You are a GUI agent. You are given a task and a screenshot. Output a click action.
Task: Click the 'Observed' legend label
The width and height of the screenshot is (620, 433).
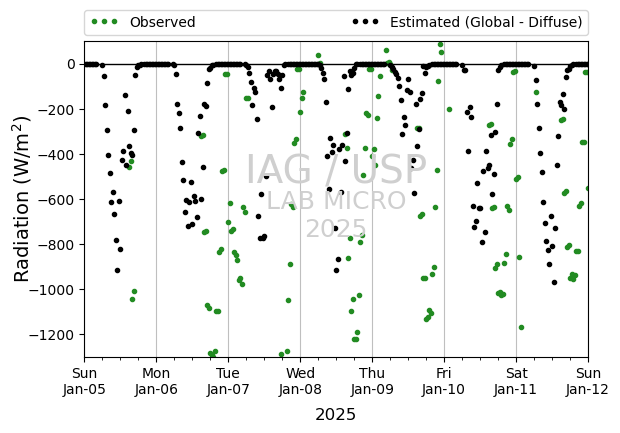(163, 22)
